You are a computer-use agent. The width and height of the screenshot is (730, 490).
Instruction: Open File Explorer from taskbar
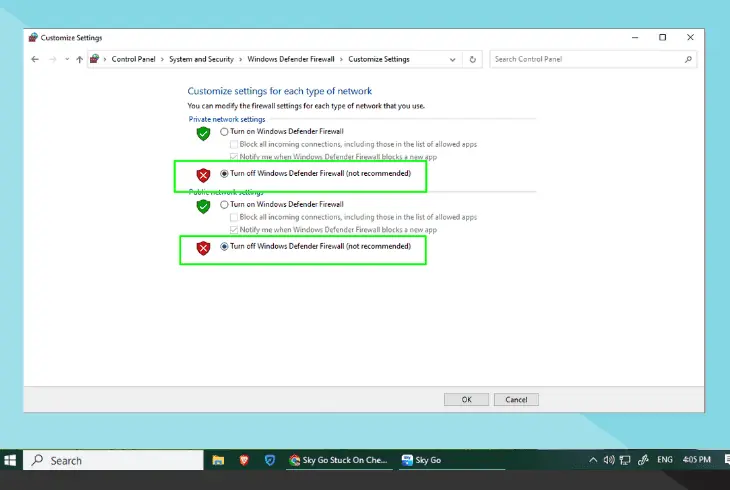pos(218,461)
